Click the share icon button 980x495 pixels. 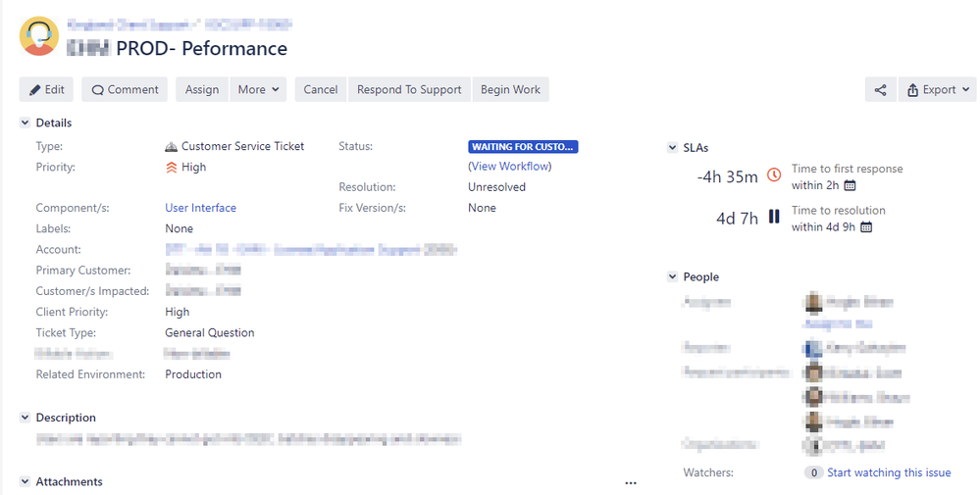[x=880, y=90]
